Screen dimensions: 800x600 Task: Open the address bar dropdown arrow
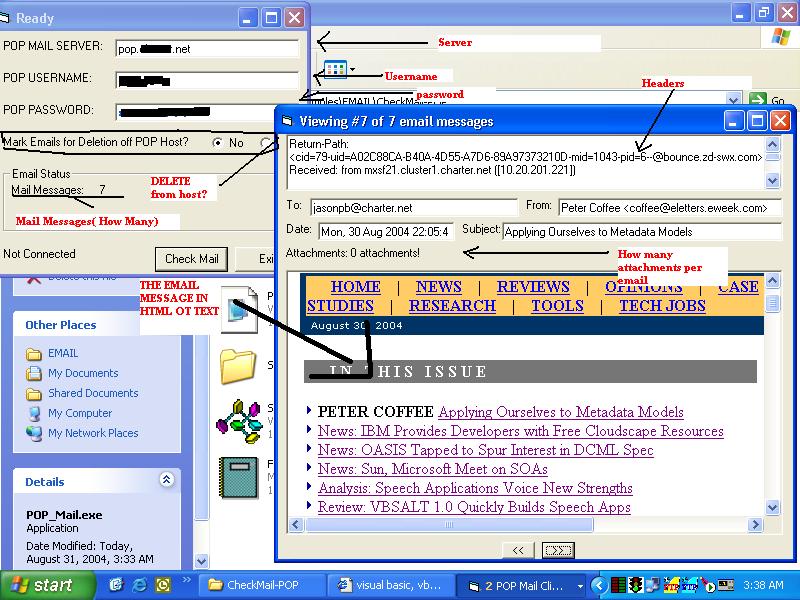pos(733,100)
